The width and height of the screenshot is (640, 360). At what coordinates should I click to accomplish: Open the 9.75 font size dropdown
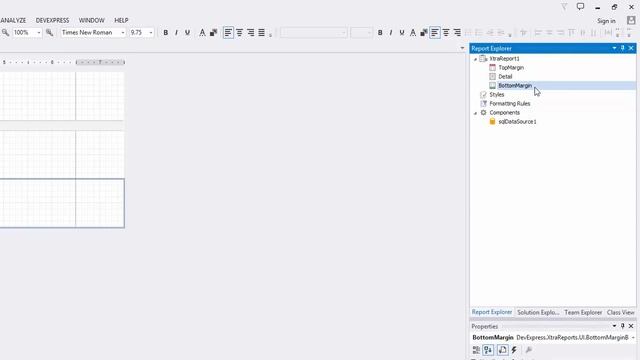coord(151,33)
